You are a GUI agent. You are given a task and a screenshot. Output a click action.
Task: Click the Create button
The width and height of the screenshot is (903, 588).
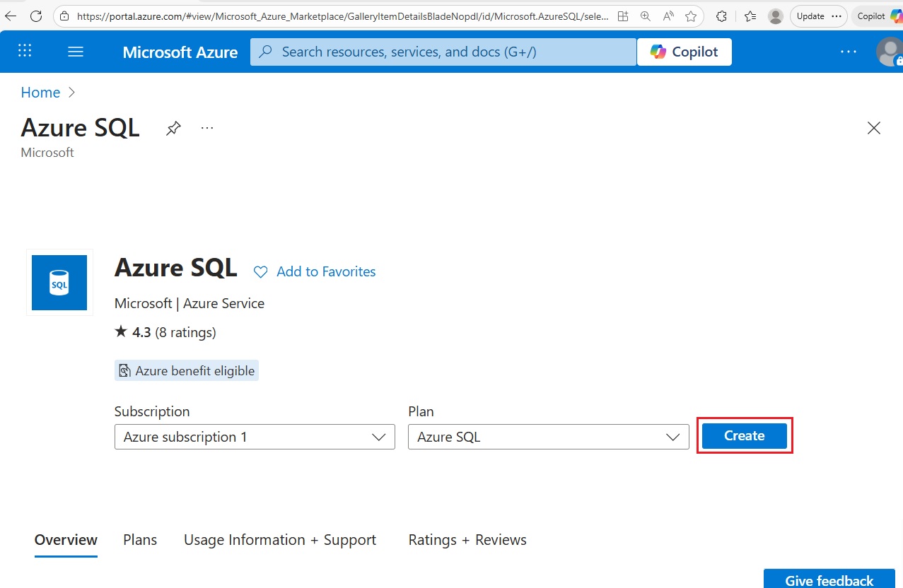[x=744, y=436]
